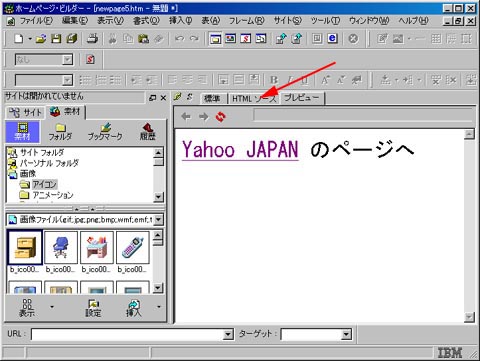Follow the Yahoo JAPAN link
Screen dimensions: 480x361
click(x=240, y=150)
